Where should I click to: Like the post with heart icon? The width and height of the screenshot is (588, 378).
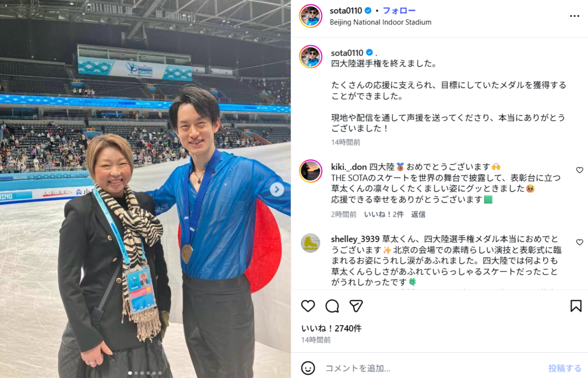(308, 306)
